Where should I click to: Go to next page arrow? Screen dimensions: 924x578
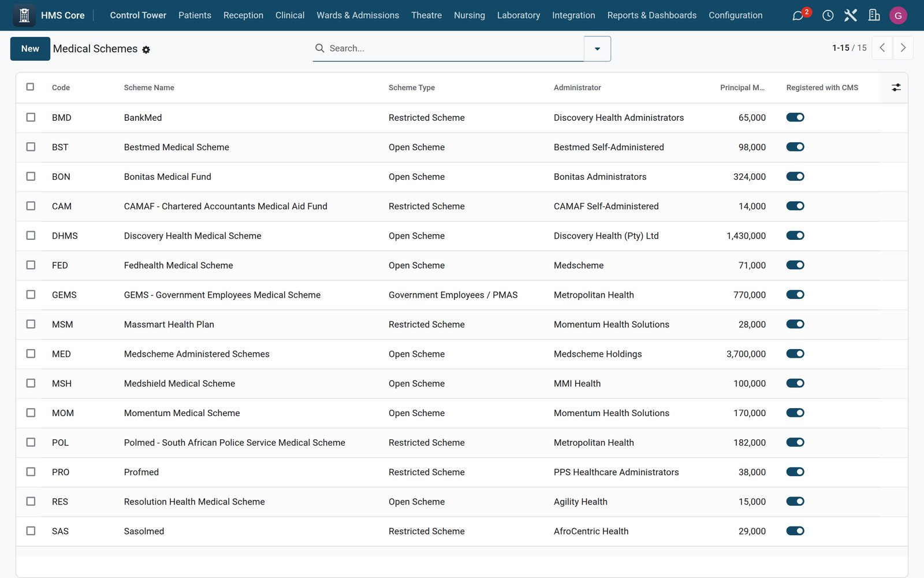click(x=903, y=48)
